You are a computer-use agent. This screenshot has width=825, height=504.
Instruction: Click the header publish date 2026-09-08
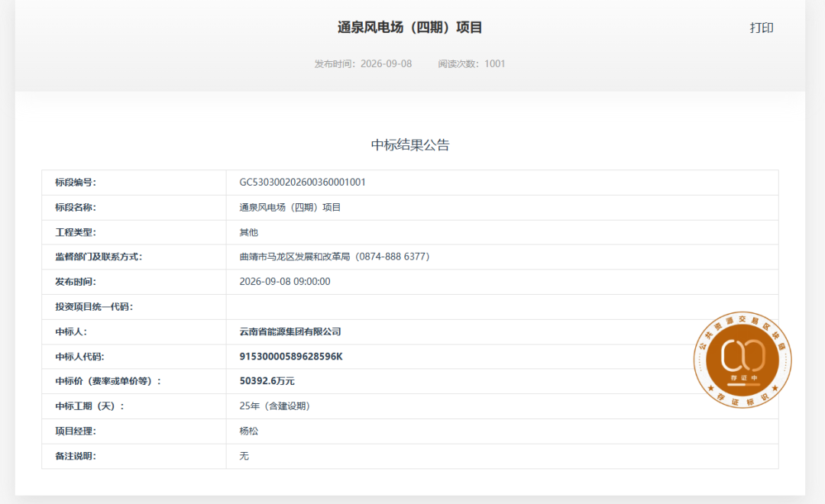coord(387,63)
